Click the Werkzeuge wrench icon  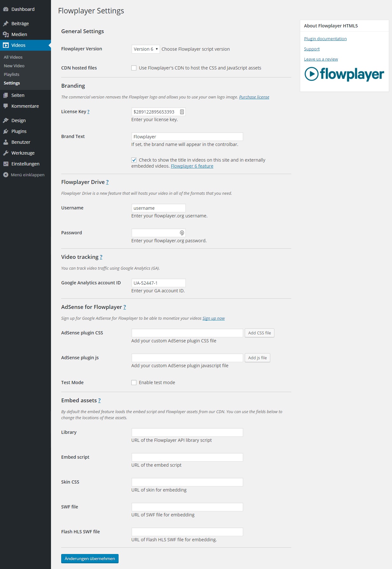(6, 153)
